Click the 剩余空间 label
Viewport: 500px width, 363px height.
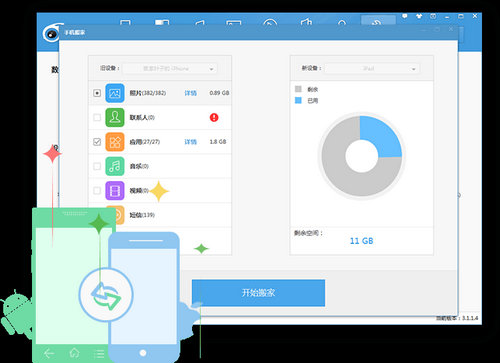click(x=308, y=233)
